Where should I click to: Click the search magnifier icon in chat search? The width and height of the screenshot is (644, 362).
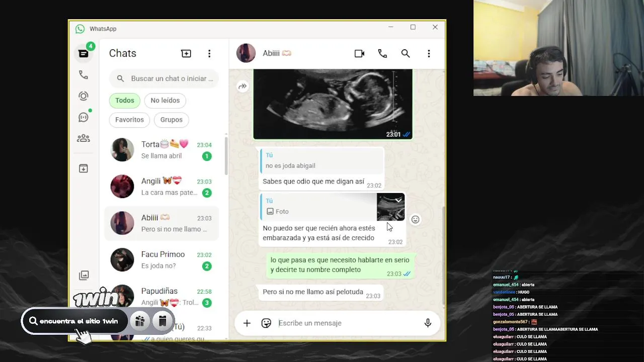click(x=120, y=78)
